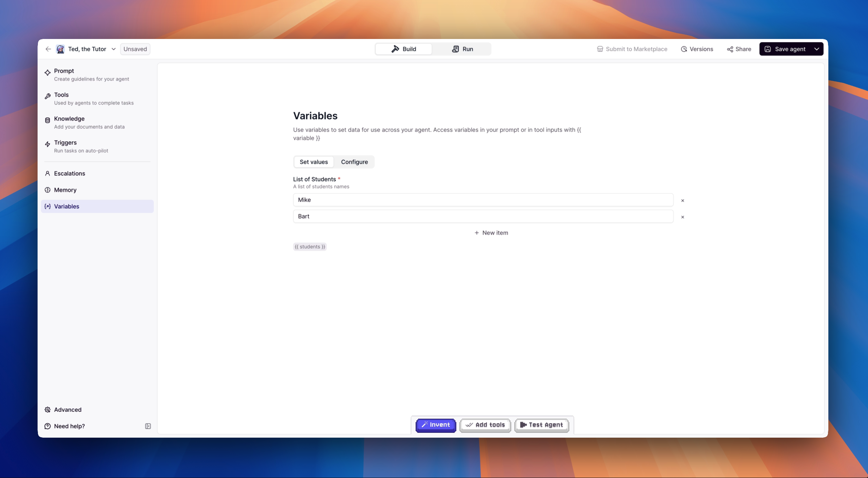The width and height of the screenshot is (868, 478).
Task: Expand agent name dropdown chevron
Action: [x=113, y=49]
